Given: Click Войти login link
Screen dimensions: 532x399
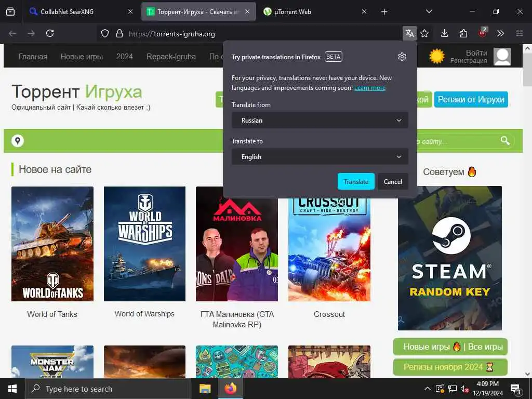Looking at the screenshot, I should coord(476,52).
